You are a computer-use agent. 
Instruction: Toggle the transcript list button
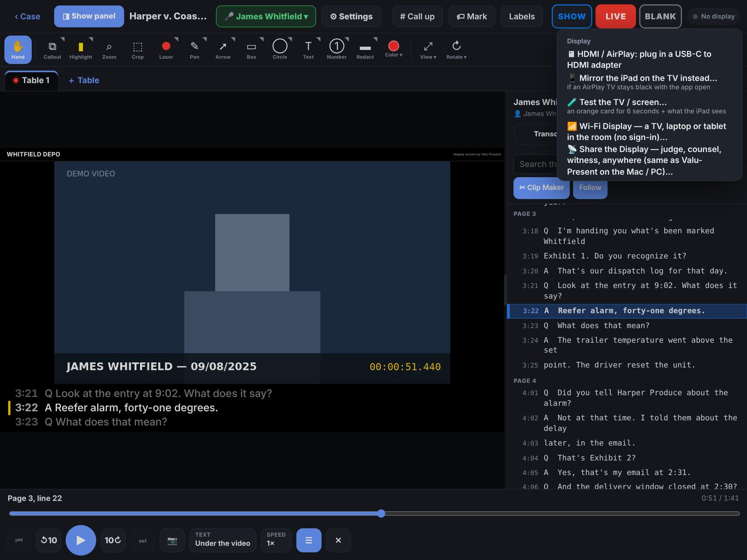[x=309, y=540]
